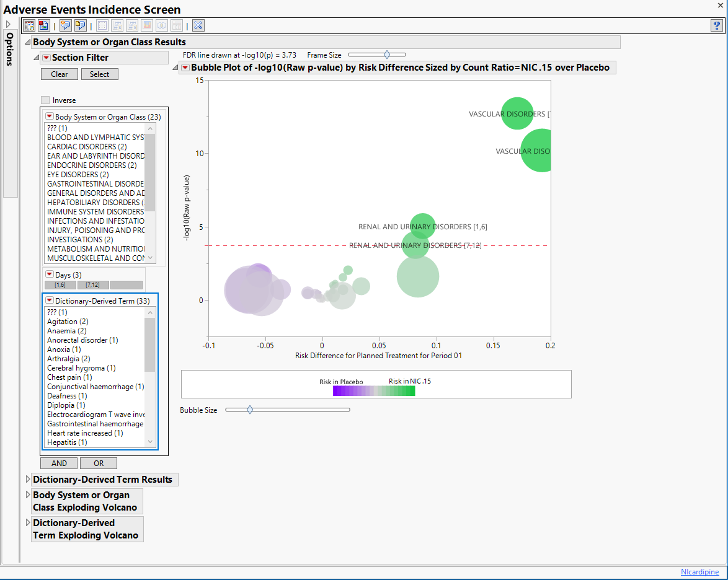Click the copy notes speech bubble icon
The height and width of the screenshot is (580, 728).
click(x=80, y=25)
